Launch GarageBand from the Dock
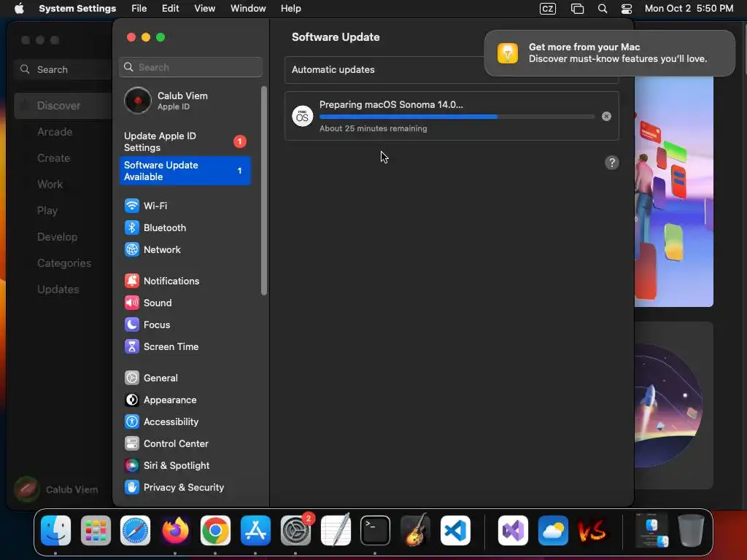 click(x=415, y=530)
